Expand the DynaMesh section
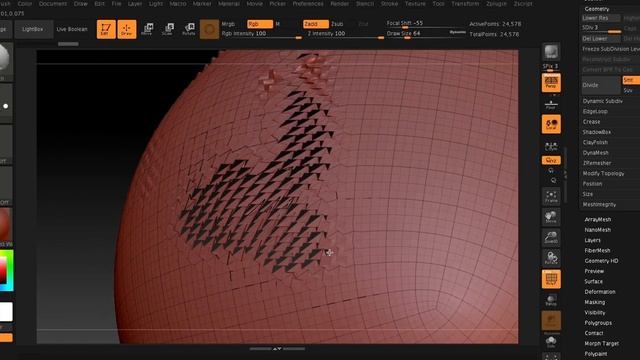 pos(596,153)
